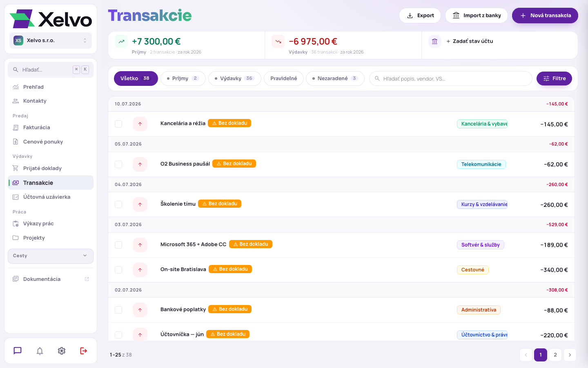Open Výkazy prác in sidebar
Viewport: 588px width, 368px height.
51,224
